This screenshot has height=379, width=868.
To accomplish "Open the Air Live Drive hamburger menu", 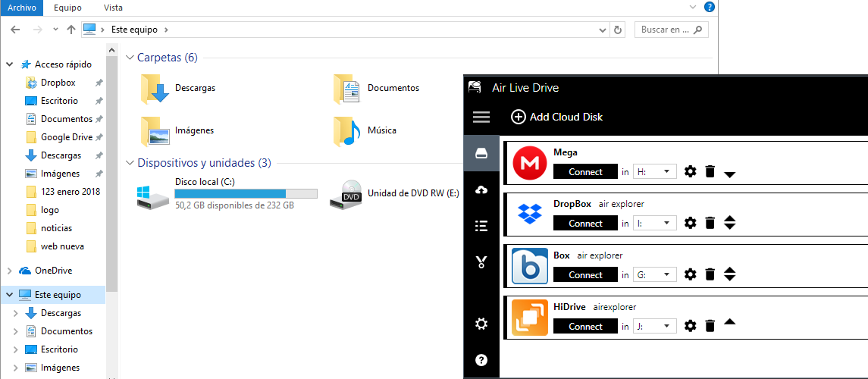I will [x=481, y=117].
